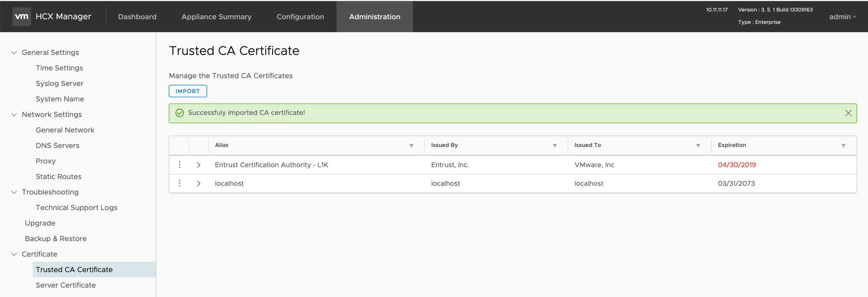Screen dimensions: 868x297
Task: Expand the Entrust Certification Authority row details
Action: pos(199,165)
